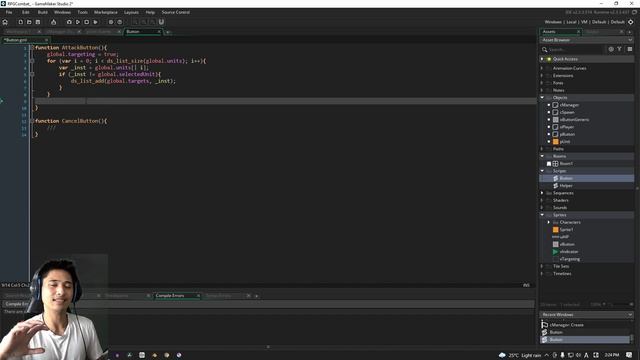Viewport: 640px width, 360px height.
Task: Click the Save Project toolbar icon
Action: [x=38, y=22]
